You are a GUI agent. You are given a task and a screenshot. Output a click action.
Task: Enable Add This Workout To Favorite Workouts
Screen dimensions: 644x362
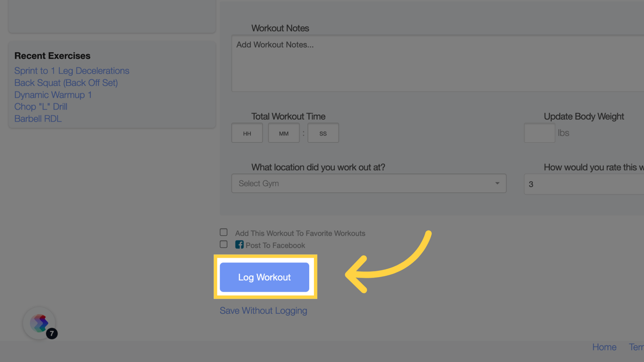coord(223,232)
